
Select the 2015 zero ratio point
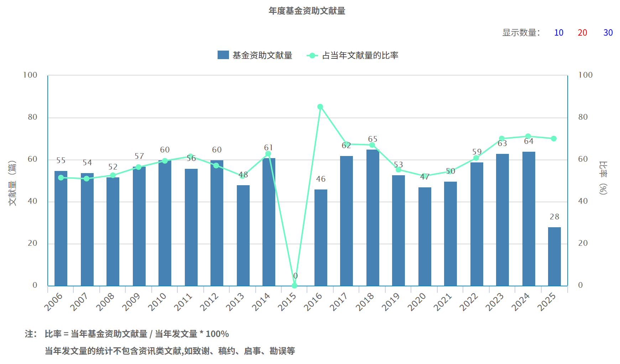[x=295, y=285]
